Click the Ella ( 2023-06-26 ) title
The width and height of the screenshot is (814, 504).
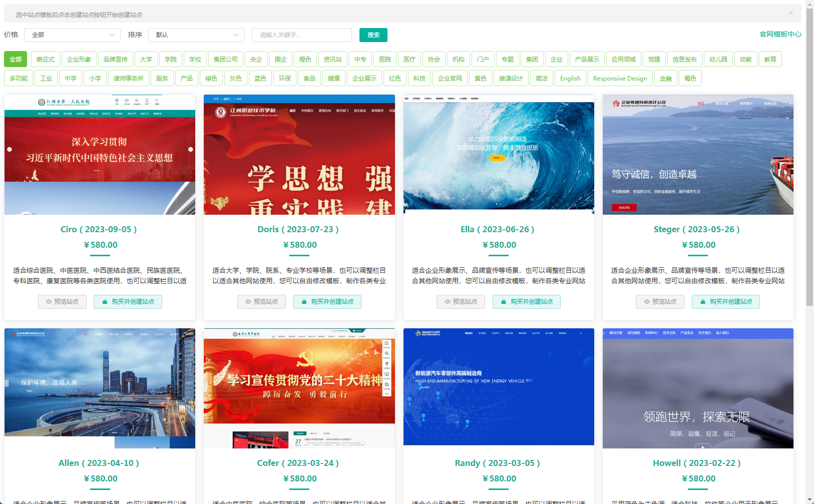497,229
